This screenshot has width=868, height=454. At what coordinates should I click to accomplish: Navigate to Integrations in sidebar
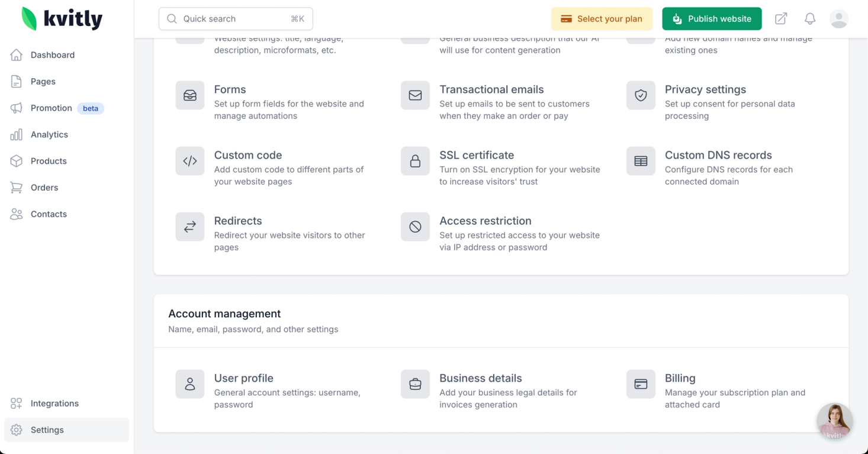click(54, 404)
